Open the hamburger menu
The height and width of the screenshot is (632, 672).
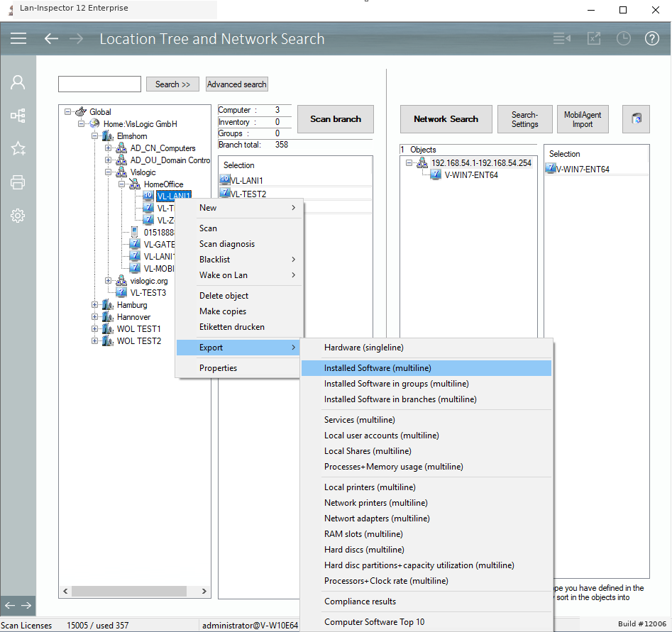(x=18, y=38)
